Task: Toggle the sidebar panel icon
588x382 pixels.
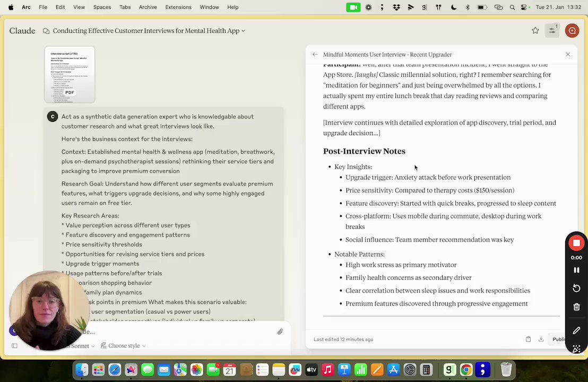Action: [15, 345]
